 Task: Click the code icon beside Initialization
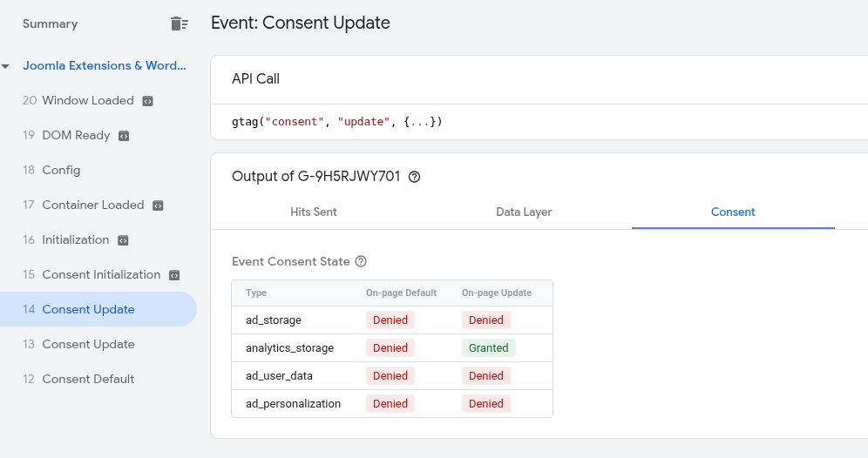coord(124,240)
